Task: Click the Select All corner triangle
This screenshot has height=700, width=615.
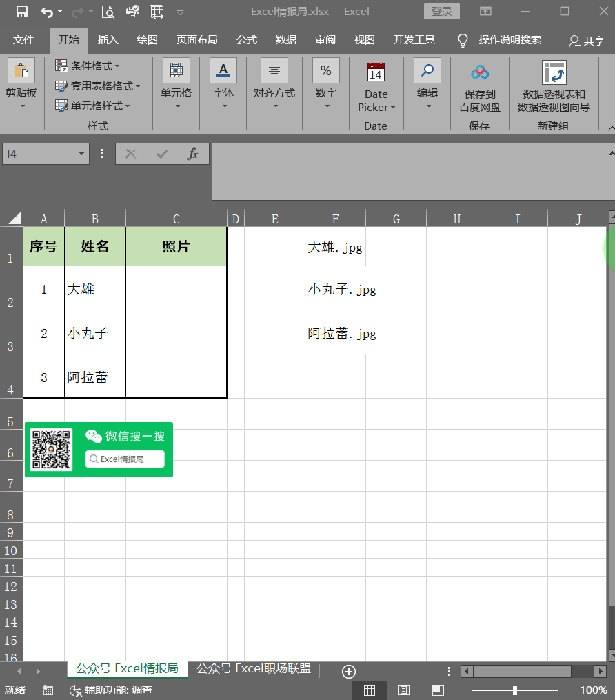Action: click(x=14, y=219)
